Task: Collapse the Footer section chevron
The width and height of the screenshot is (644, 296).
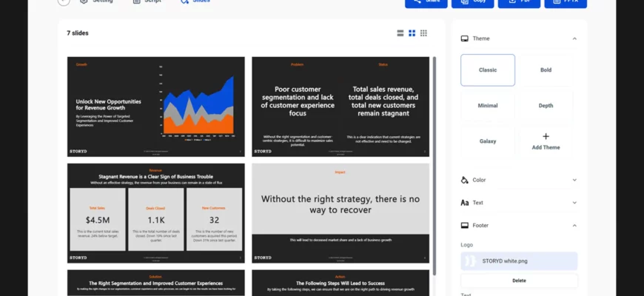Action: point(574,226)
